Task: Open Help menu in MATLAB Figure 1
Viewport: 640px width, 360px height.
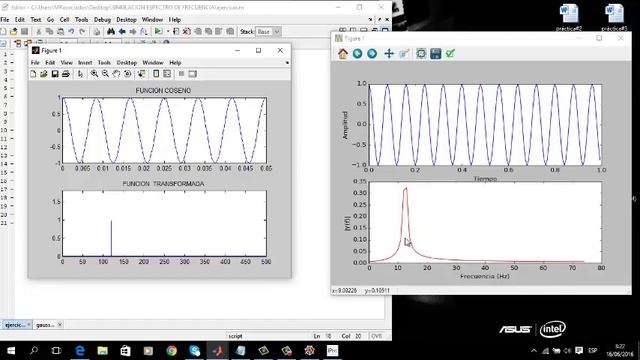Action: (175, 62)
